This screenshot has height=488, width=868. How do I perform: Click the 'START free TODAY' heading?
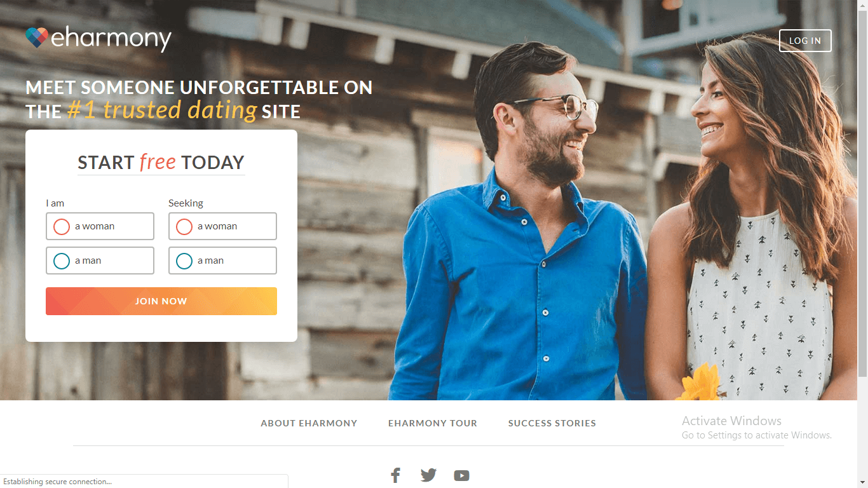pos(161,163)
